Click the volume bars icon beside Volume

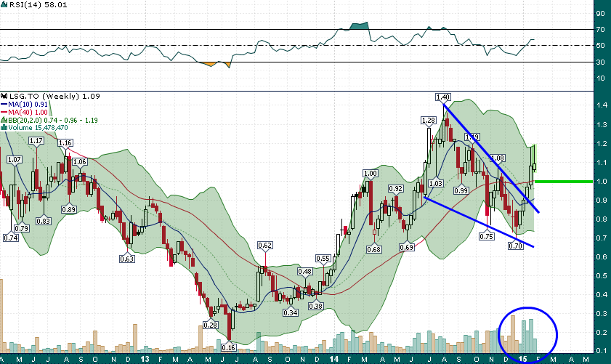coord(4,127)
